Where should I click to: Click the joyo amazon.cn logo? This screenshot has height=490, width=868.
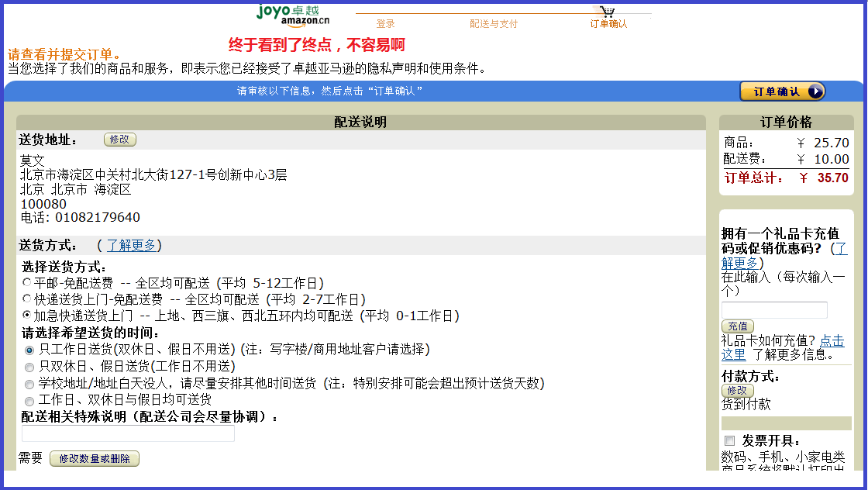click(293, 14)
